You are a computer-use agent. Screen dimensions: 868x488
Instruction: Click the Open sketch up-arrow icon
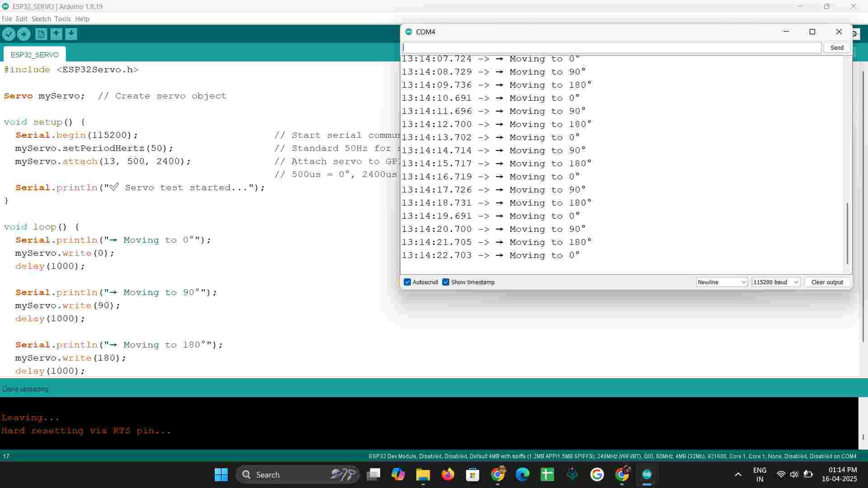[56, 34]
